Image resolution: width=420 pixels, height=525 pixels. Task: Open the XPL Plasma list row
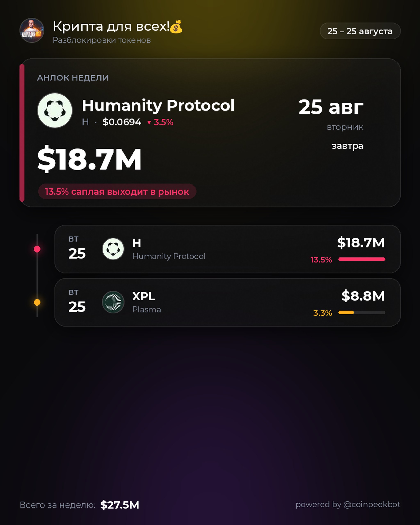tap(228, 302)
